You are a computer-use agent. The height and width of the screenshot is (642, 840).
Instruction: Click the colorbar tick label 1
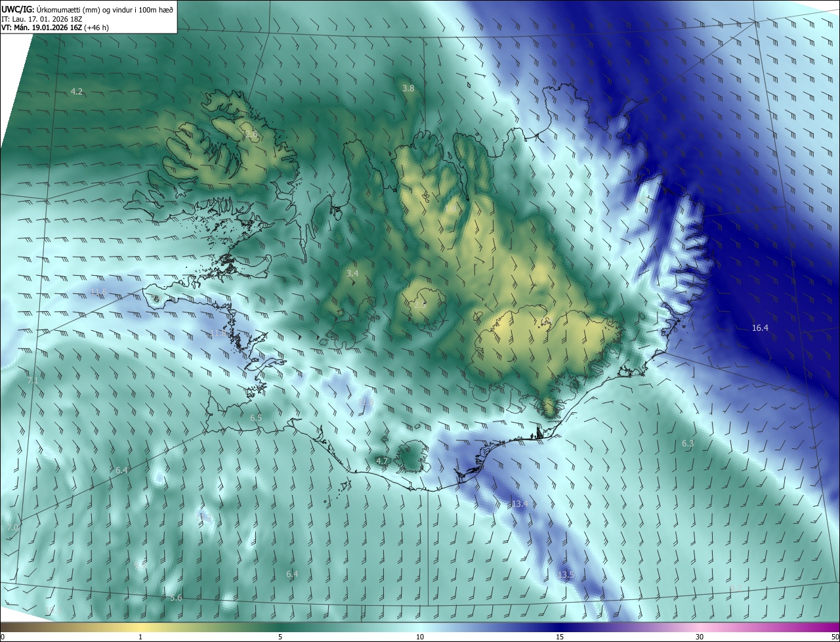tap(140, 637)
